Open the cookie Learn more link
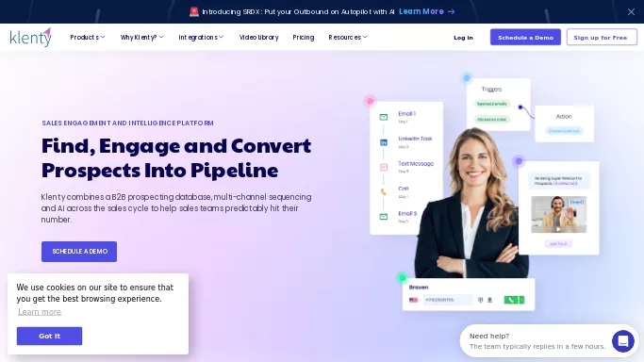 (40, 312)
